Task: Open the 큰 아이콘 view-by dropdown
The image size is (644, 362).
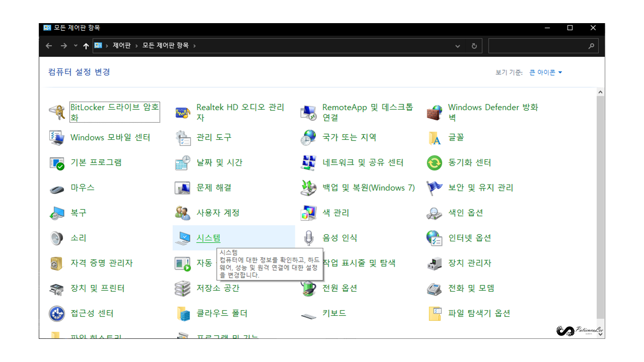Action: click(x=546, y=73)
